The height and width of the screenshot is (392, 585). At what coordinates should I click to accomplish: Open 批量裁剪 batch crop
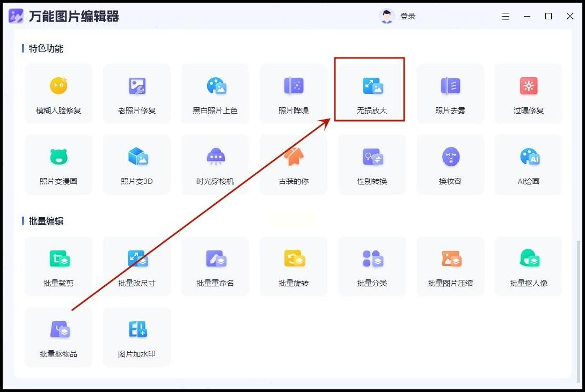click(58, 267)
